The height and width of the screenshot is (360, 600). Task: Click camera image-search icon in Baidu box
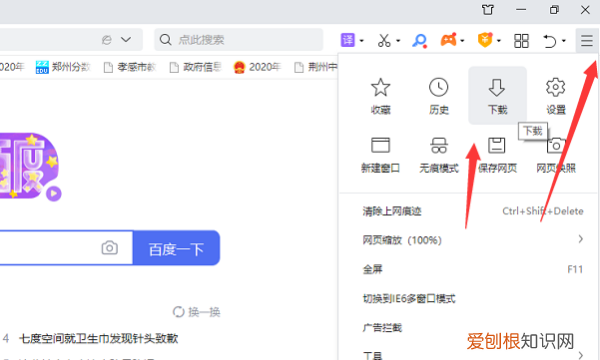(109, 248)
